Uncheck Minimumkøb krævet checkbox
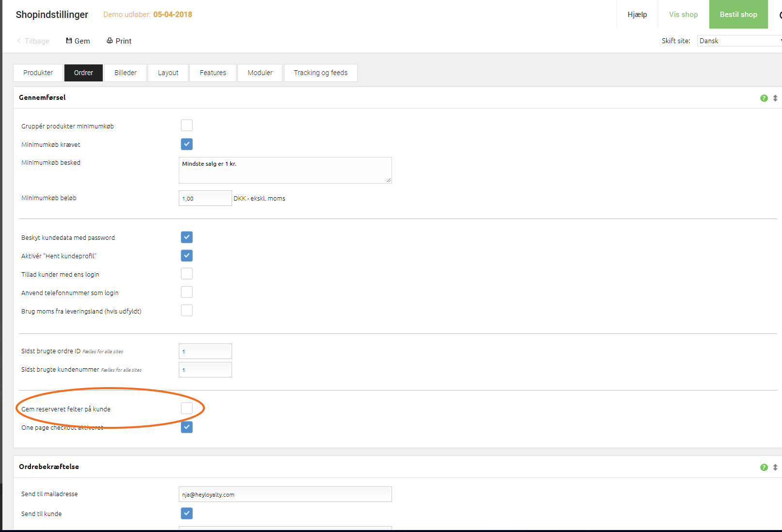 point(187,144)
